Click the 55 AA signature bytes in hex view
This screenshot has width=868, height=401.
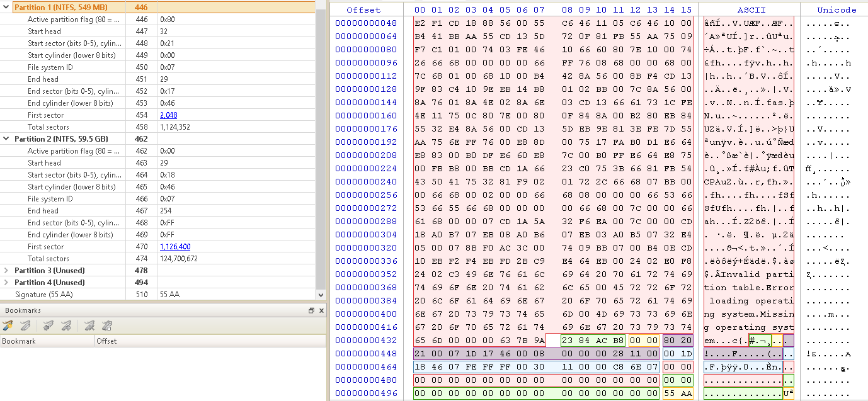pos(677,393)
